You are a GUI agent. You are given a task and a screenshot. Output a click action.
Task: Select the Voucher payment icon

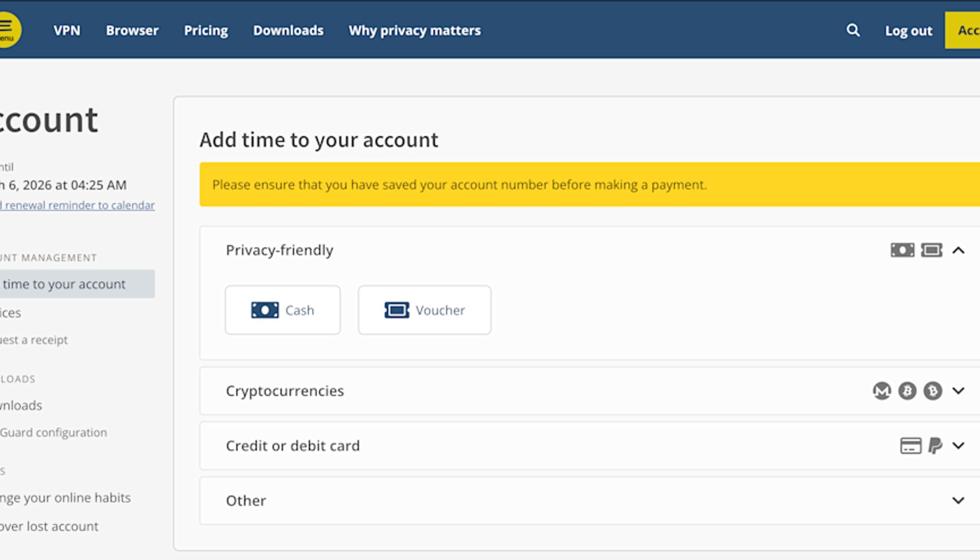[396, 310]
